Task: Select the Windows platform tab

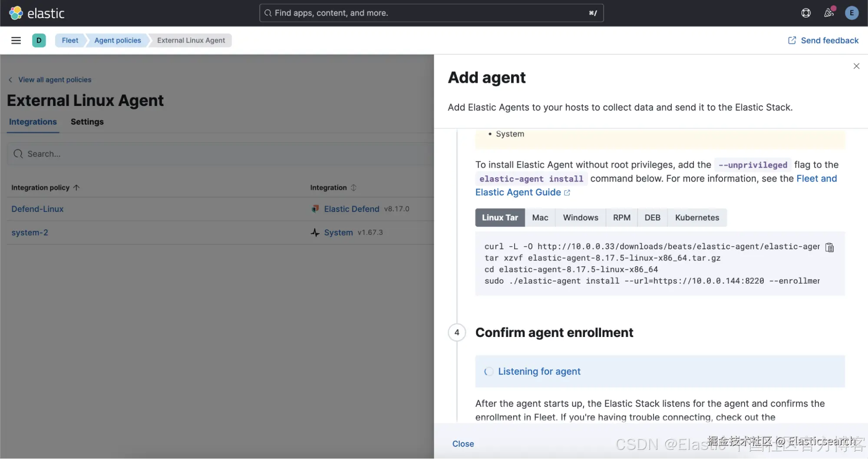Action: [x=581, y=218]
